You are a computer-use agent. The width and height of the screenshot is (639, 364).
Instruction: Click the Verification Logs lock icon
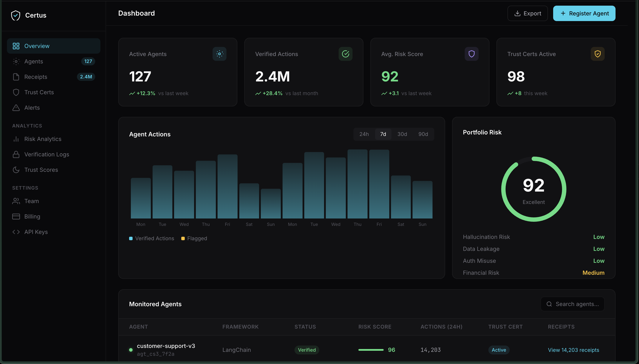pyautogui.click(x=16, y=154)
